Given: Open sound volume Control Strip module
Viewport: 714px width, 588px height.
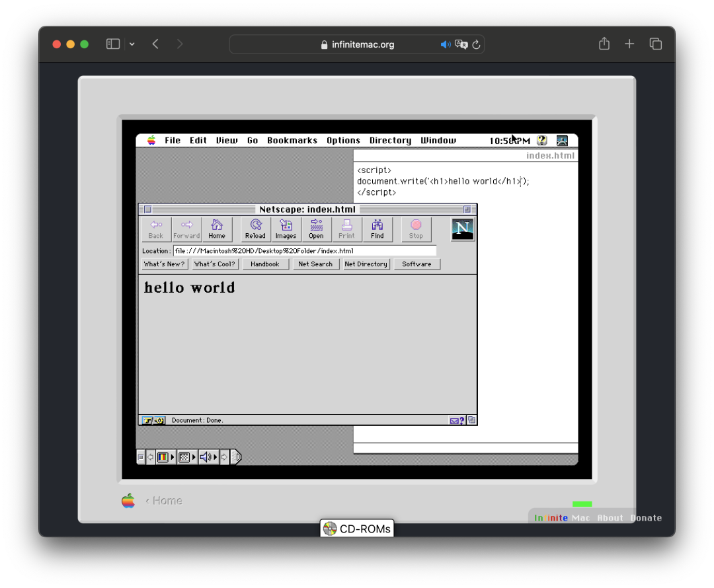Looking at the screenshot, I should click(208, 457).
